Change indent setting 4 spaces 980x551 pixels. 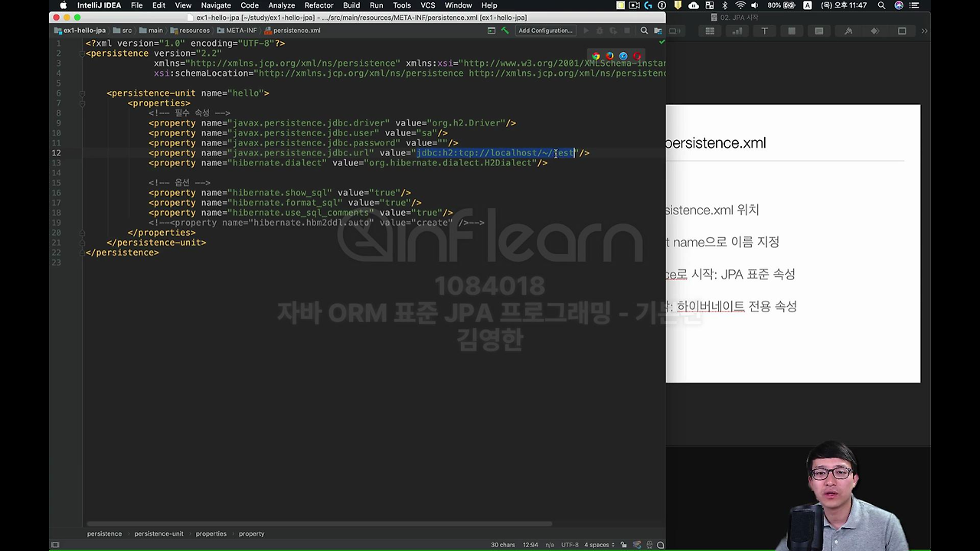(599, 545)
